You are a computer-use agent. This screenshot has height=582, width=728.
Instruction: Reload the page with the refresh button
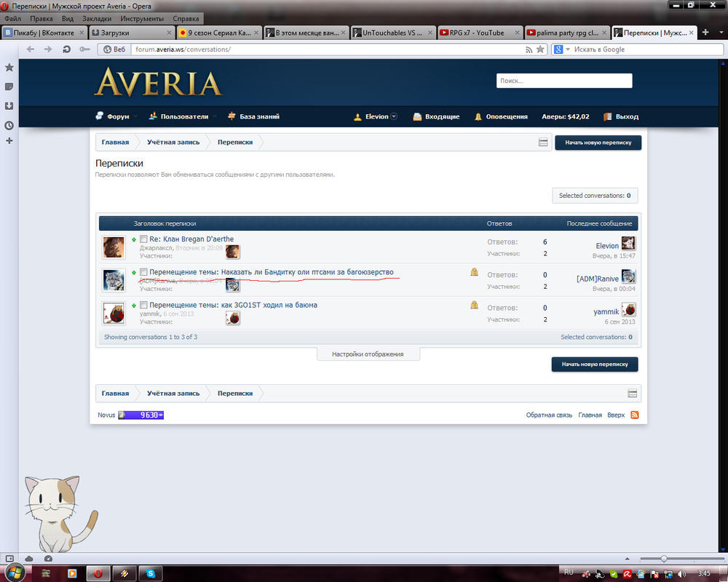(x=66, y=49)
